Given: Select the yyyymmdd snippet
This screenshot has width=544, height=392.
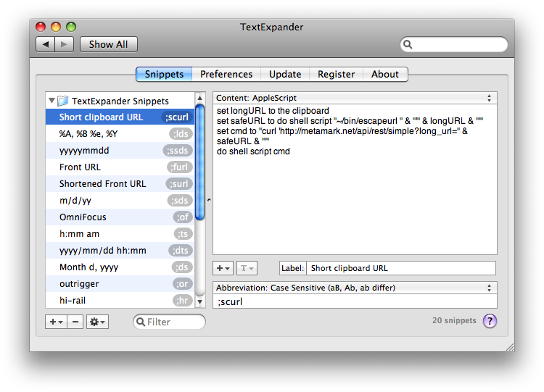Looking at the screenshot, I should coord(120,151).
